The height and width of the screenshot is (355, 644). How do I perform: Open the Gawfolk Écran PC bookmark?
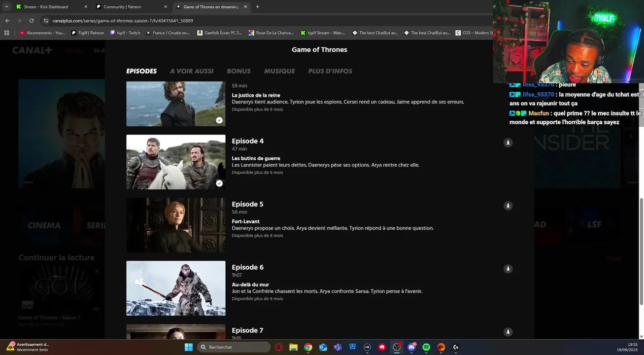[219, 33]
